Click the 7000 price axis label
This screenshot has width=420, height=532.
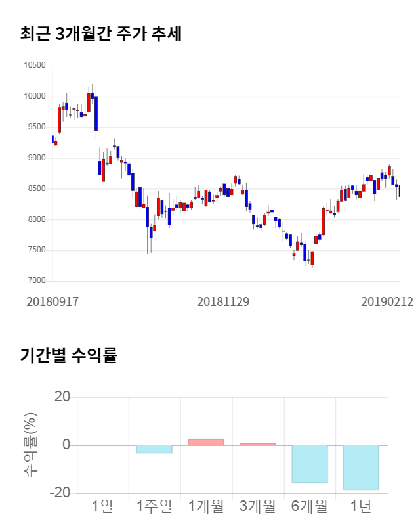pos(35,281)
